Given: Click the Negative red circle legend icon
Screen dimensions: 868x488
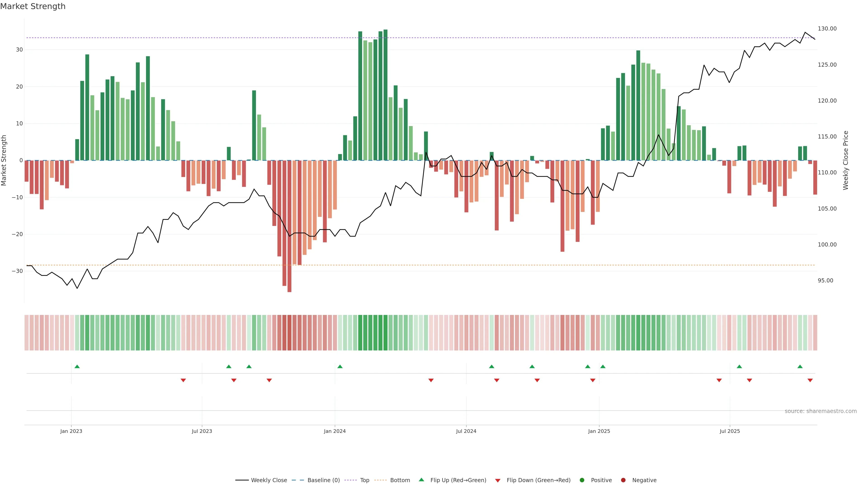Looking at the screenshot, I should click(623, 480).
